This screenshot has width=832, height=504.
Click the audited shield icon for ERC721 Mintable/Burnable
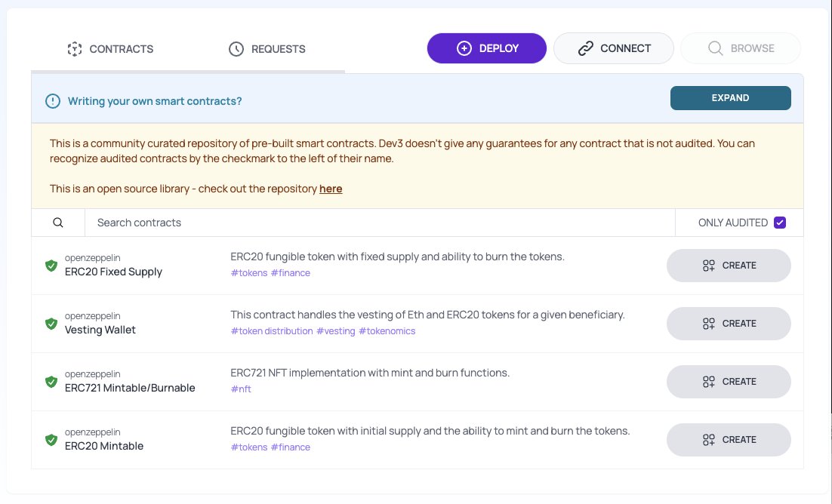pos(51,382)
